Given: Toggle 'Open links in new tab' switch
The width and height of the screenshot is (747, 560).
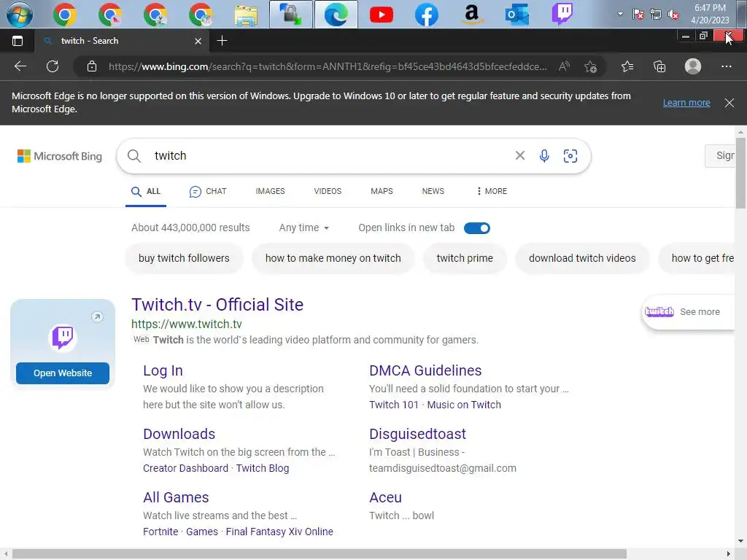Looking at the screenshot, I should pyautogui.click(x=477, y=228).
